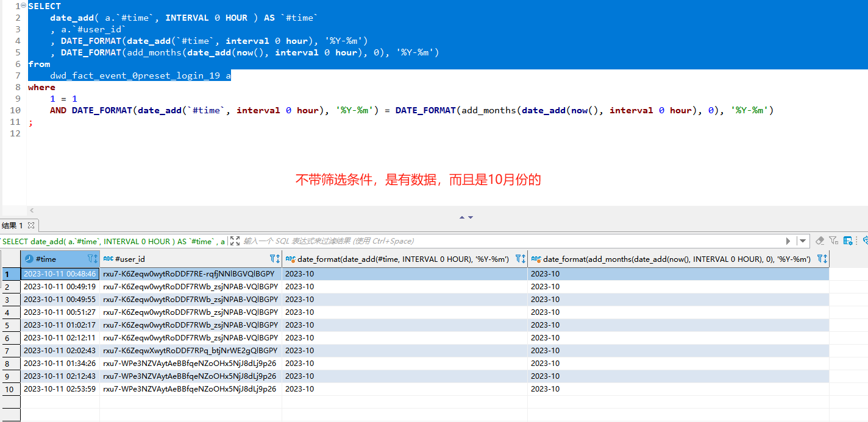The height and width of the screenshot is (422, 868).
Task: Collapse editor using the up arrow divider
Action: [x=462, y=217]
